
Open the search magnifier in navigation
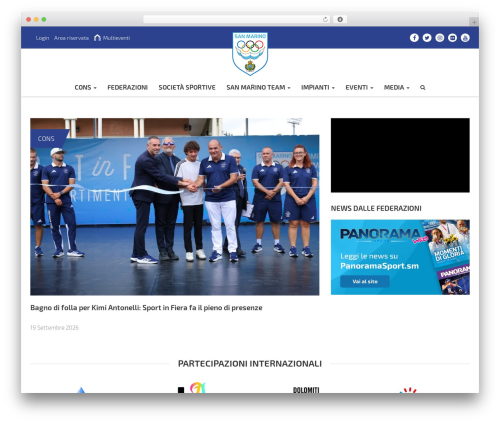click(423, 87)
